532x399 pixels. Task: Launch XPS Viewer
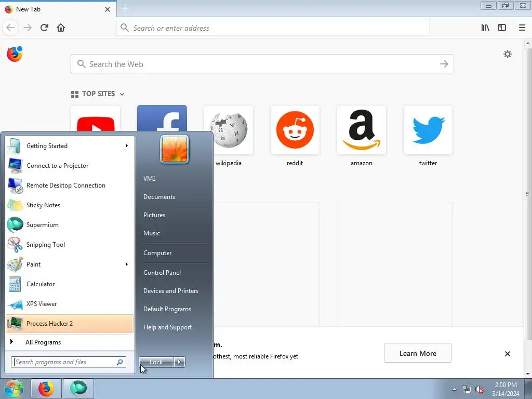pyautogui.click(x=70, y=303)
